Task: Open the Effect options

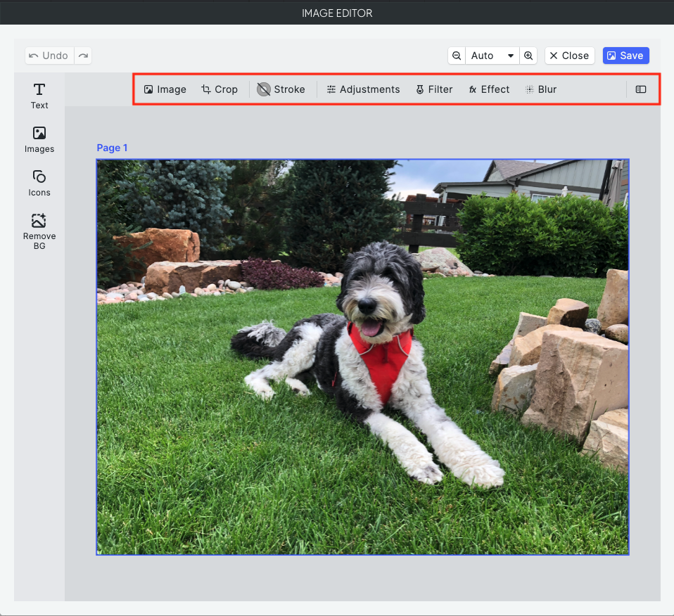Action: (x=488, y=89)
